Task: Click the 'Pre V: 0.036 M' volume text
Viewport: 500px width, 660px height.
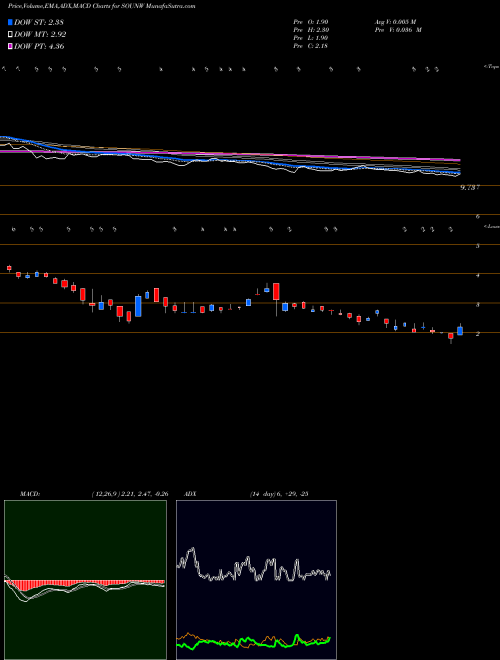Action: click(397, 30)
